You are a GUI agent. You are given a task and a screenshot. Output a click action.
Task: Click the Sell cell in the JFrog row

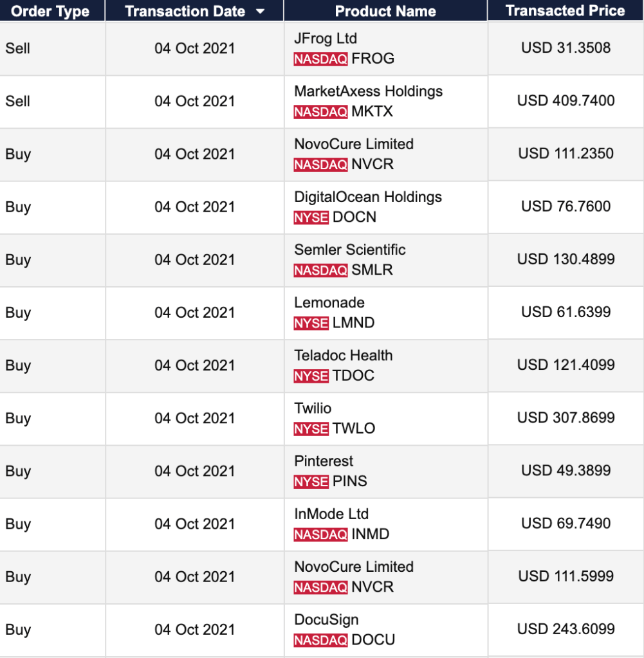click(18, 48)
